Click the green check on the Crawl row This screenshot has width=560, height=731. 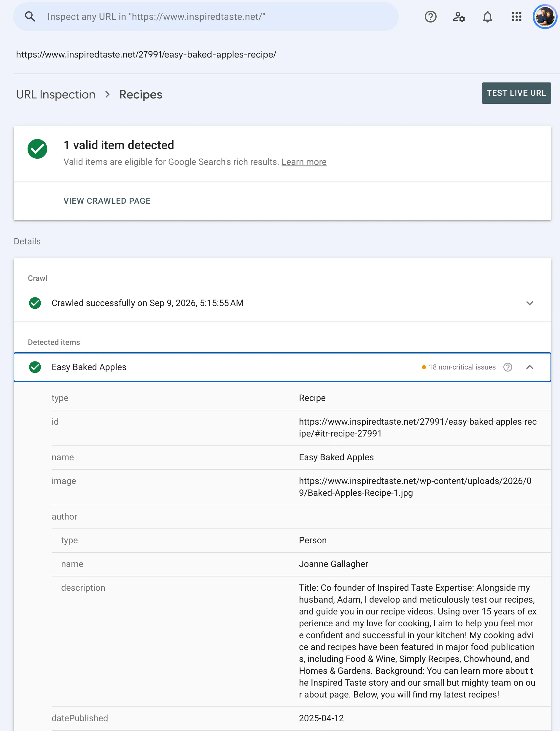35,303
